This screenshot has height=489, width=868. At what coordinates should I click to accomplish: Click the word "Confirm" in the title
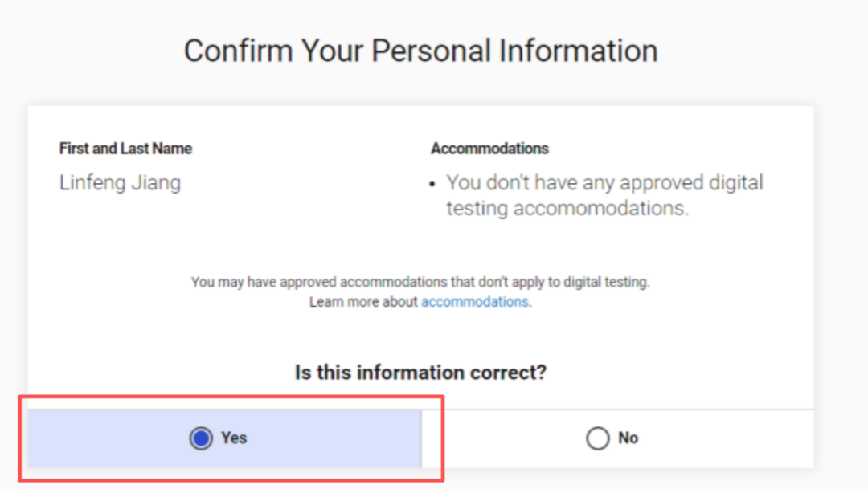tap(238, 51)
